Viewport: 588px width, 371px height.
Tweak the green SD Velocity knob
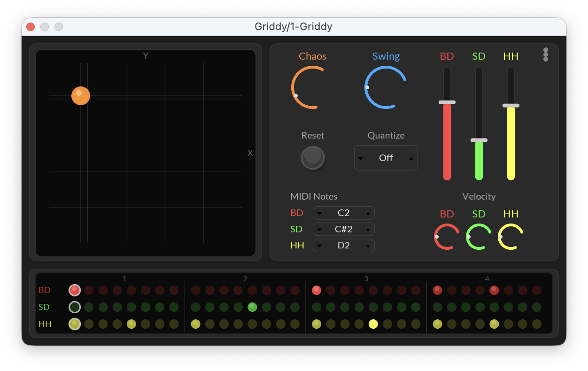click(x=478, y=237)
